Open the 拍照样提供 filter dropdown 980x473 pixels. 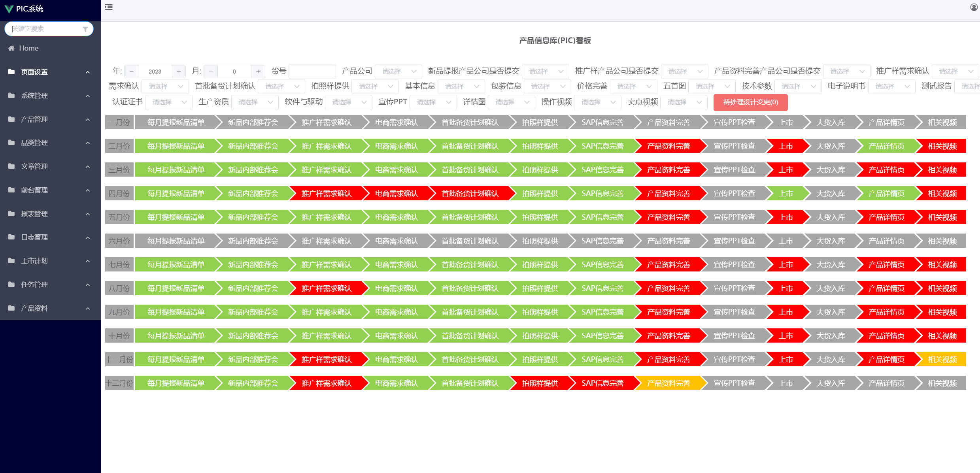click(375, 87)
